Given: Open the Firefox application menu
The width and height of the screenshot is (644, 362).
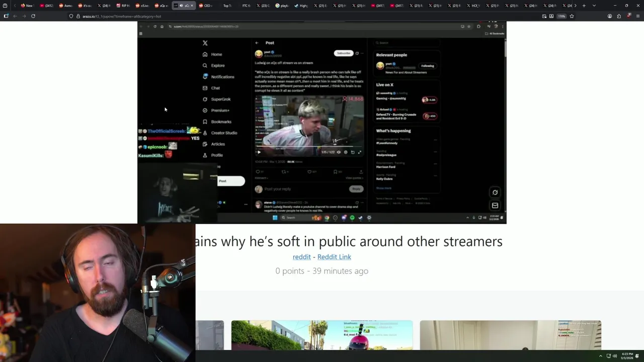Looking at the screenshot, I should click(x=637, y=16).
